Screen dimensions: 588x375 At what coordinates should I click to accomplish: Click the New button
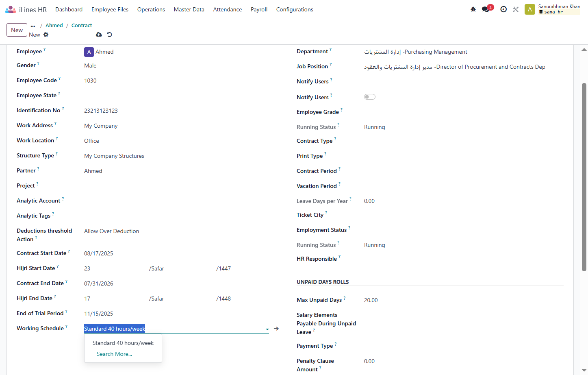(17, 30)
